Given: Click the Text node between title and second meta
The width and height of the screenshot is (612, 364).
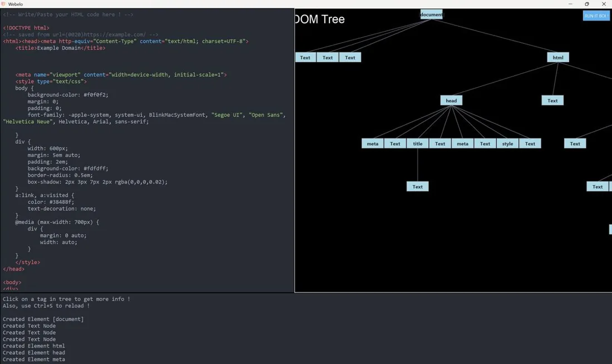Looking at the screenshot, I should [x=440, y=144].
